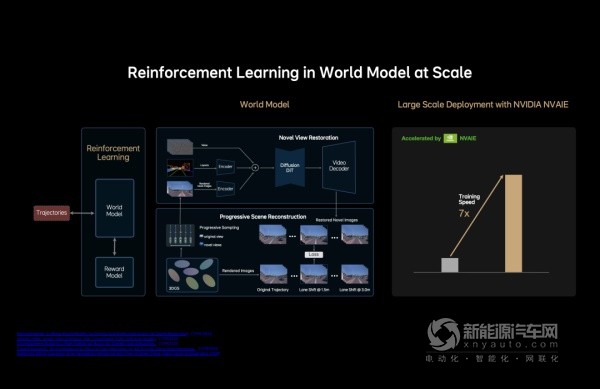The image size is (600, 389).
Task: Open the bottommost blue reference link
Action: [x=118, y=354]
